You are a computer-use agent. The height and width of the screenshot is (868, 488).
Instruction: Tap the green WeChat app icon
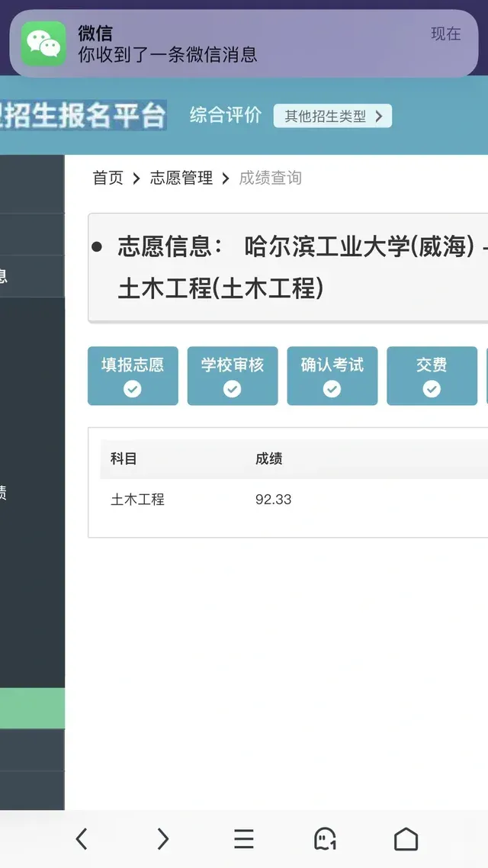pyautogui.click(x=43, y=43)
